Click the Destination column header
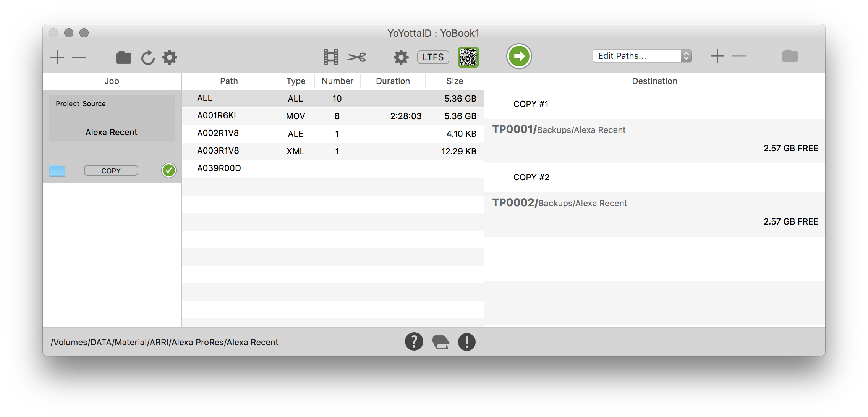 (x=654, y=81)
